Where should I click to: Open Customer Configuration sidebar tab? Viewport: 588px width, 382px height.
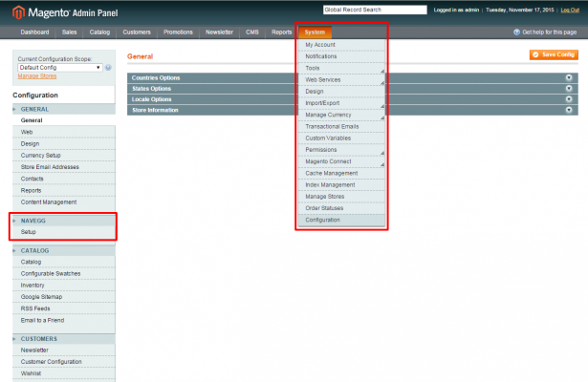(64, 362)
